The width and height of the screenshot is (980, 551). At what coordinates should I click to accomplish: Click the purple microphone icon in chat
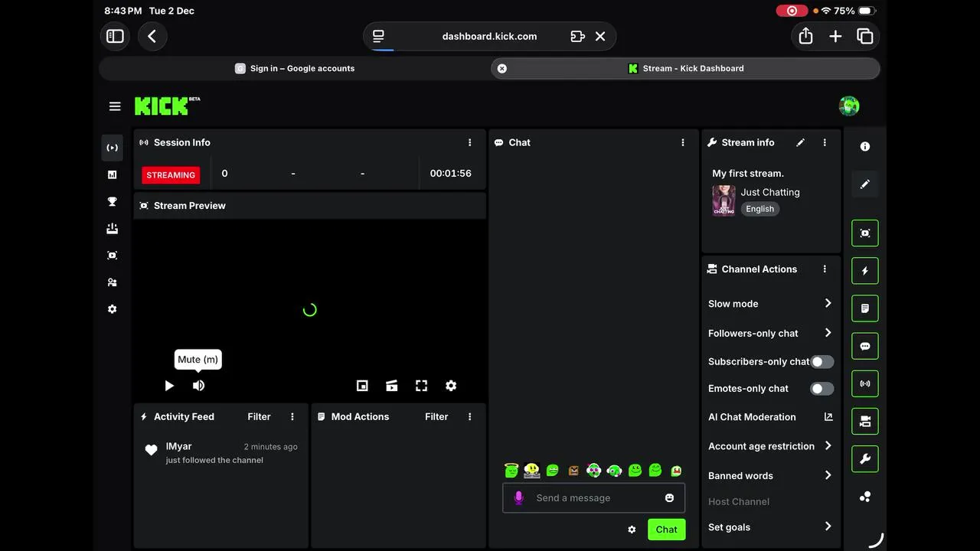pos(518,498)
